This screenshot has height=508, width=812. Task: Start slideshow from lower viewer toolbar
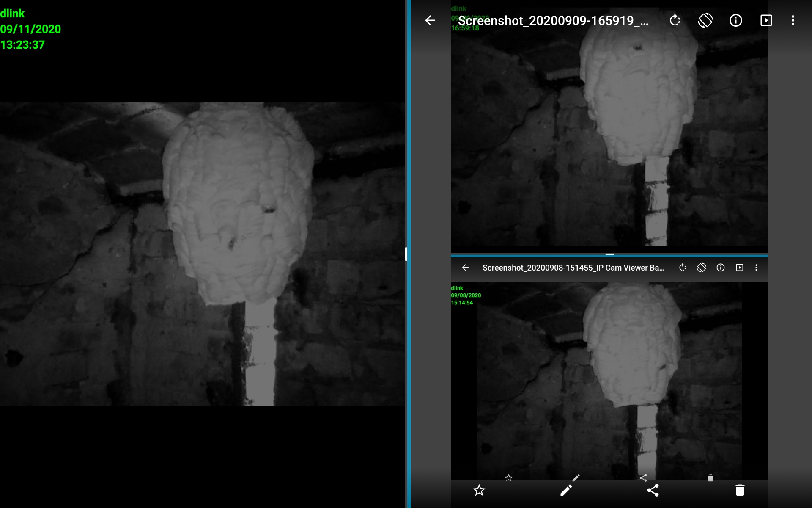coord(739,268)
